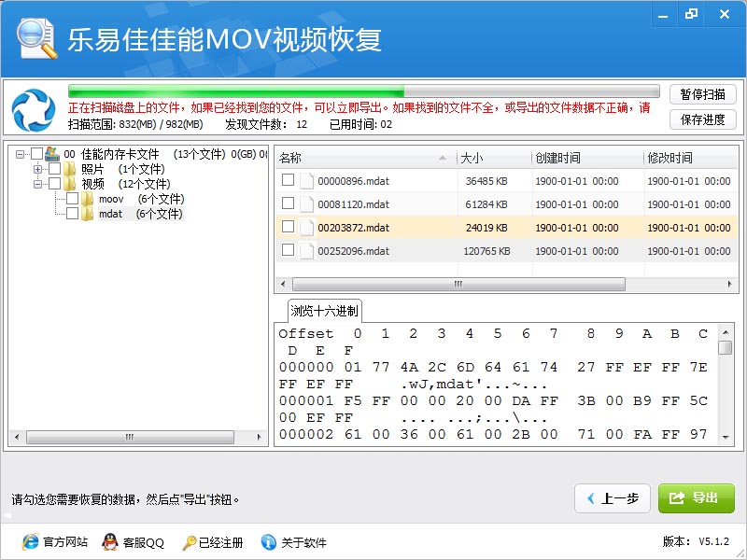This screenshot has width=747, height=560.
Task: Switch to 浏览十六进制 tab
Action: [x=324, y=311]
